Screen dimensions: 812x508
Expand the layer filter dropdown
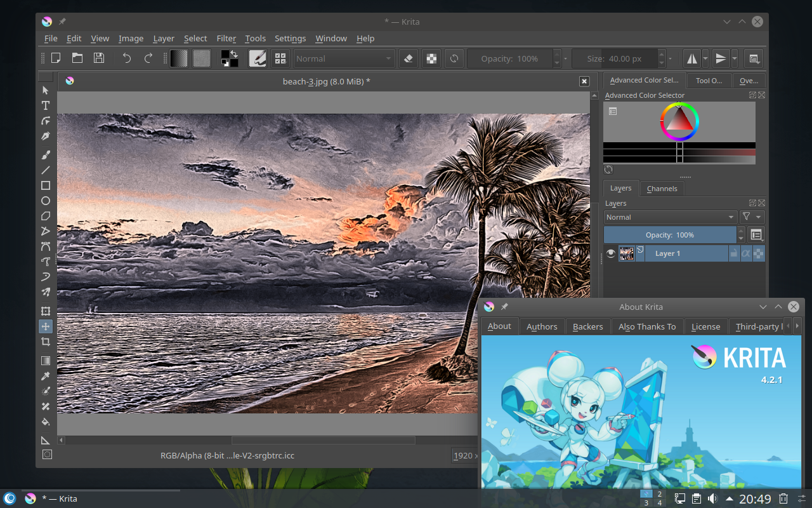pyautogui.click(x=752, y=217)
